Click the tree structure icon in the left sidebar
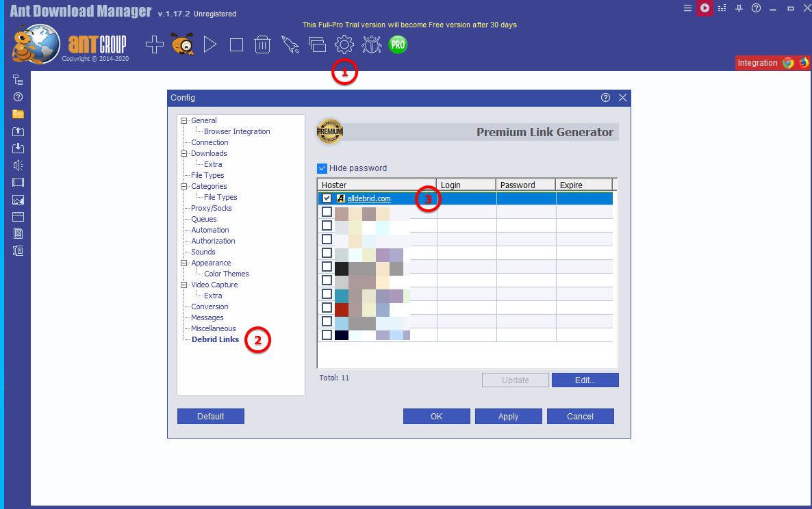The height and width of the screenshot is (509, 812). pos(18,79)
